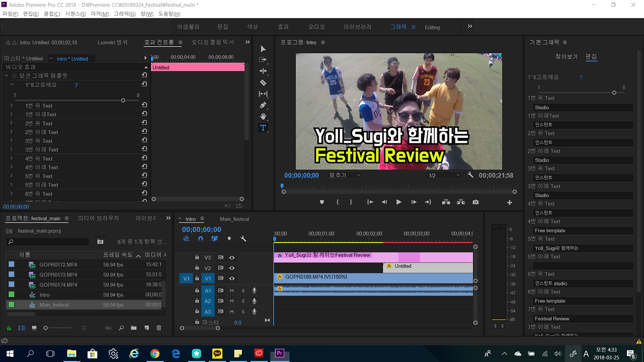
Task: Play the Program monitor preview
Action: point(399,202)
